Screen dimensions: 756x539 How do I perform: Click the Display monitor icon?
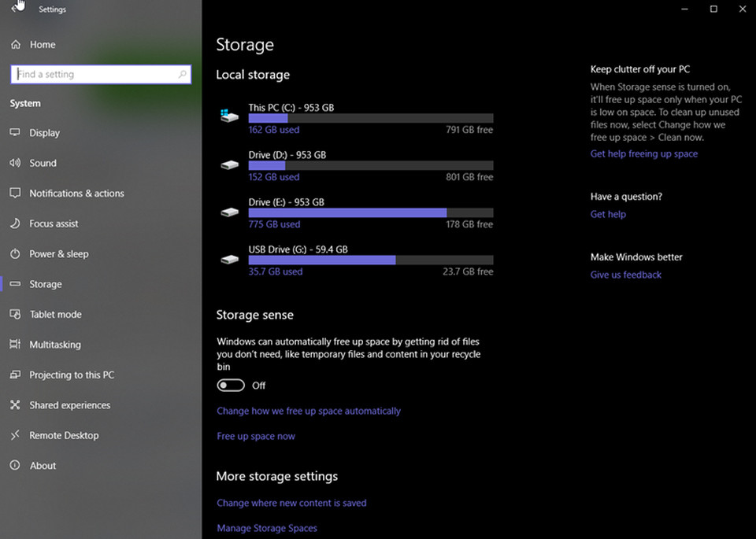click(x=15, y=132)
